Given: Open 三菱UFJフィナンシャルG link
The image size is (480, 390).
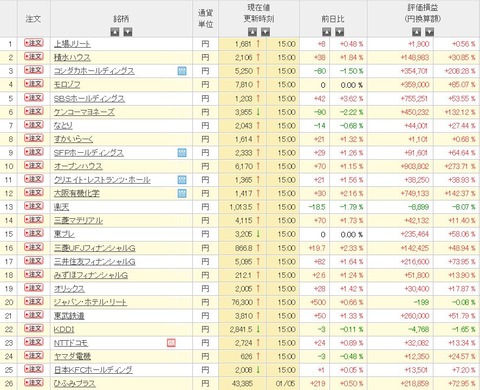Looking at the screenshot, I should click(x=94, y=248).
